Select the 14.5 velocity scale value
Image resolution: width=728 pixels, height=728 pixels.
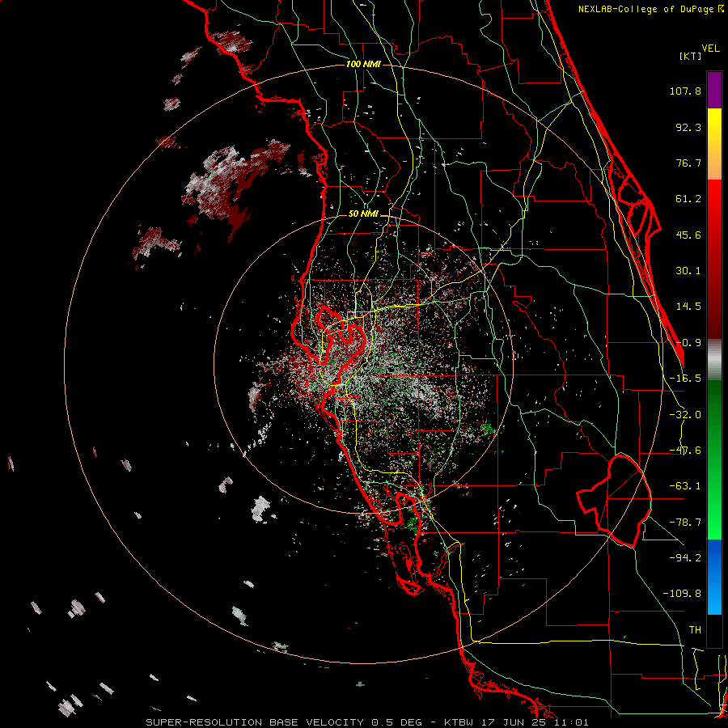coord(688,307)
